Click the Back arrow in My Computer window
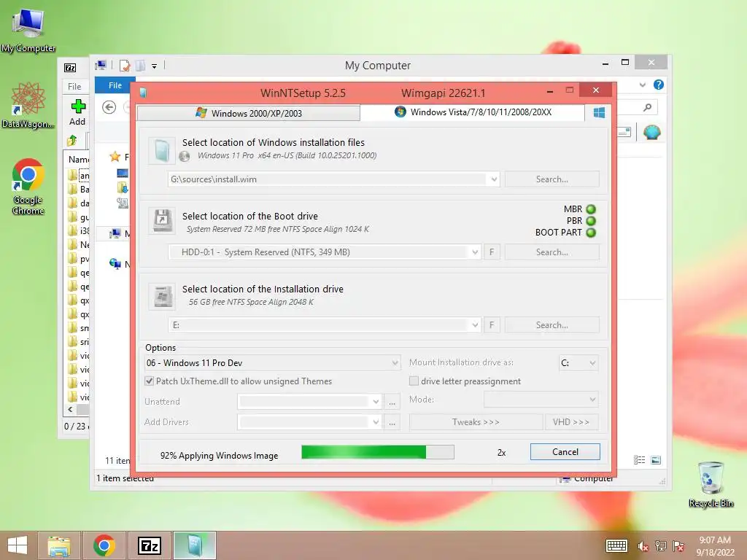Viewport: 747px width, 560px height. 109,107
